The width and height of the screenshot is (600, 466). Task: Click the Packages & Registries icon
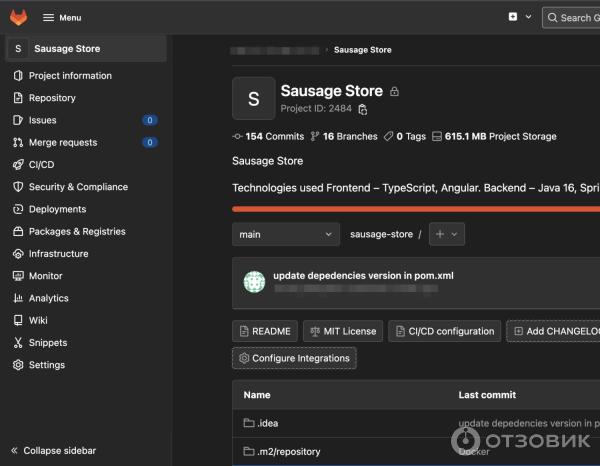(x=18, y=231)
